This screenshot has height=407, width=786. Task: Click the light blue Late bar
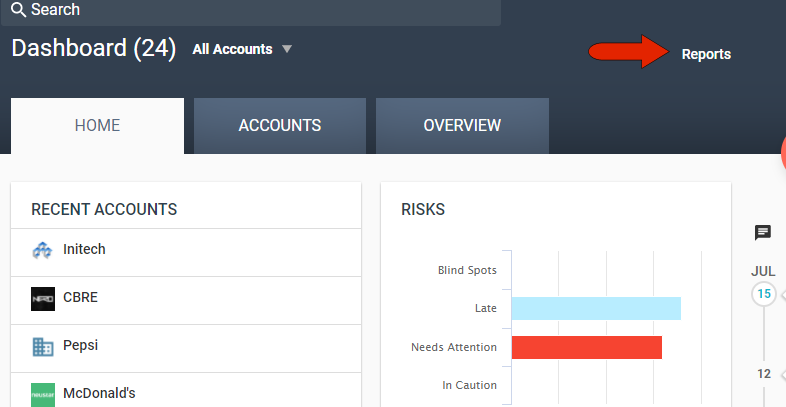[x=596, y=308]
